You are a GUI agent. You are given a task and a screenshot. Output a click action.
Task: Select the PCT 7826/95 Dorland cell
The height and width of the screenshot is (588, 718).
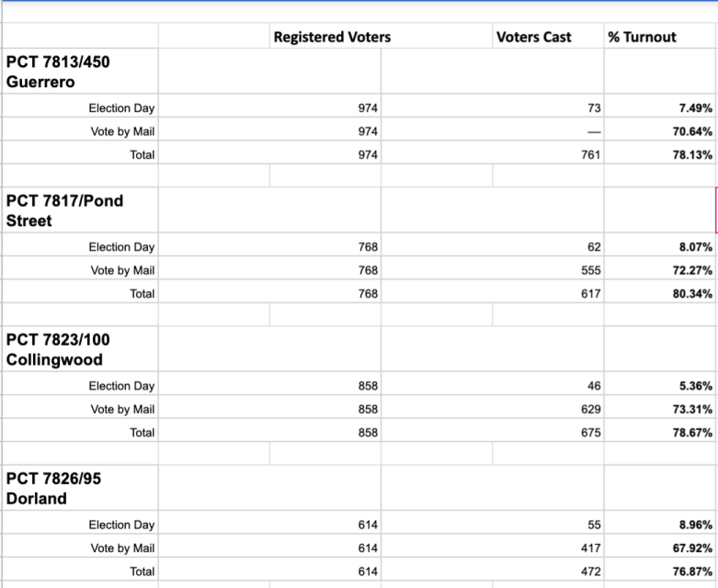[81, 489]
